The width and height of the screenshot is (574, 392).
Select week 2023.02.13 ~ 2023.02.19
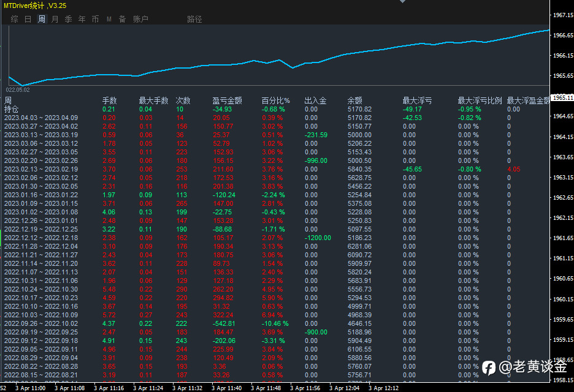[x=41, y=169]
